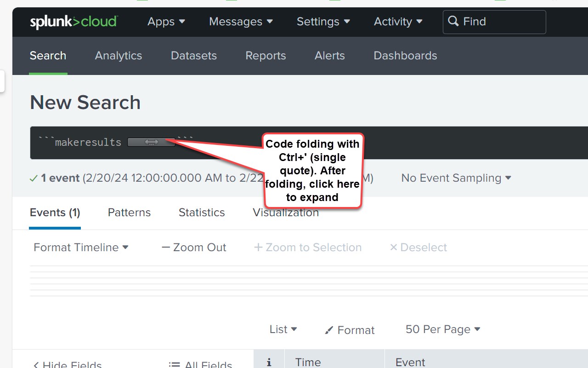Click the makeresults text in search bar
The image size is (588, 368).
pos(88,142)
